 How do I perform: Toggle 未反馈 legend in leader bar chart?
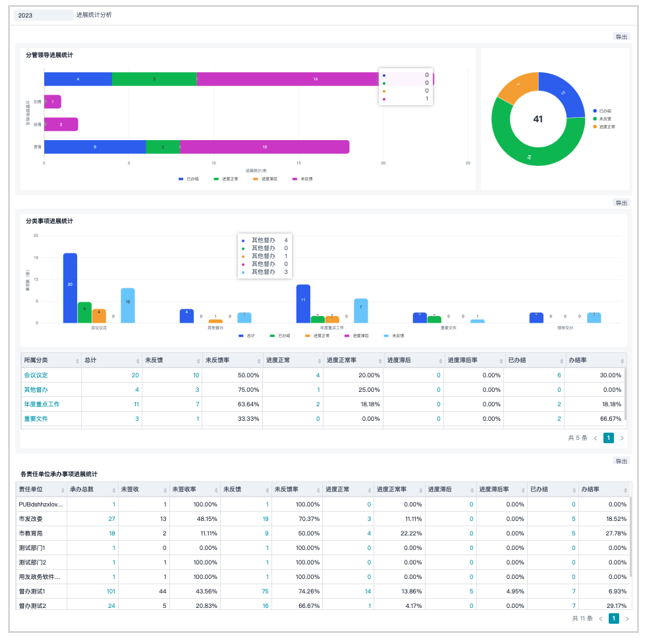point(303,179)
